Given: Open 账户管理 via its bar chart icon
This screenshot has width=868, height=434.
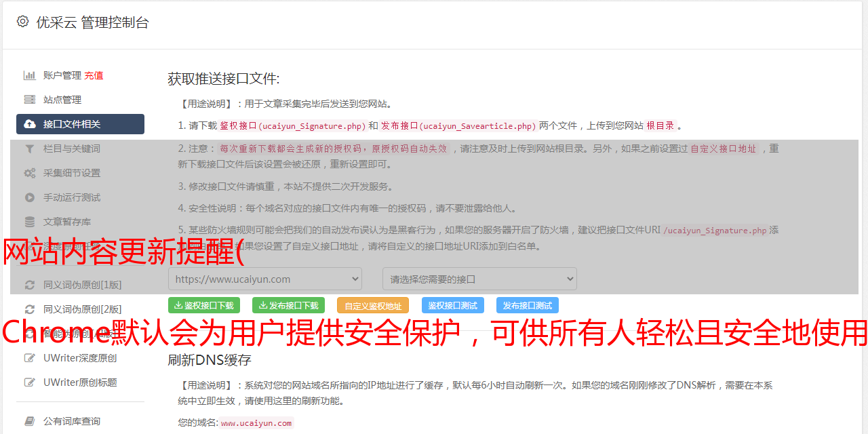Looking at the screenshot, I should pyautogui.click(x=30, y=75).
